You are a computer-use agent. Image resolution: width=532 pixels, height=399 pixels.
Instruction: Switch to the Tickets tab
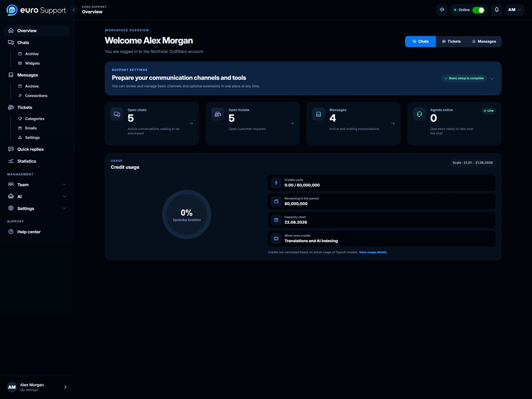(451, 42)
